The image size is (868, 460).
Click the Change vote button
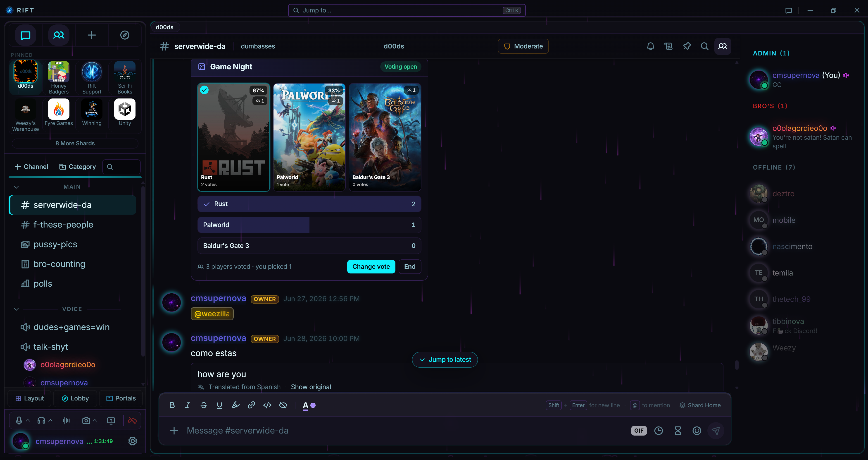pyautogui.click(x=371, y=266)
